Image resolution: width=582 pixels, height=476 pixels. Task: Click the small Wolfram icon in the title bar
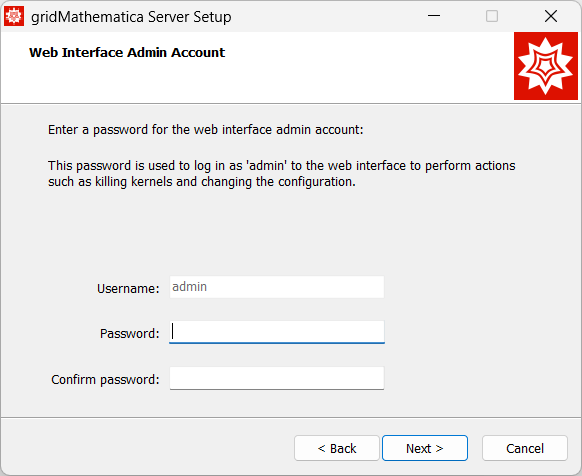[x=14, y=16]
